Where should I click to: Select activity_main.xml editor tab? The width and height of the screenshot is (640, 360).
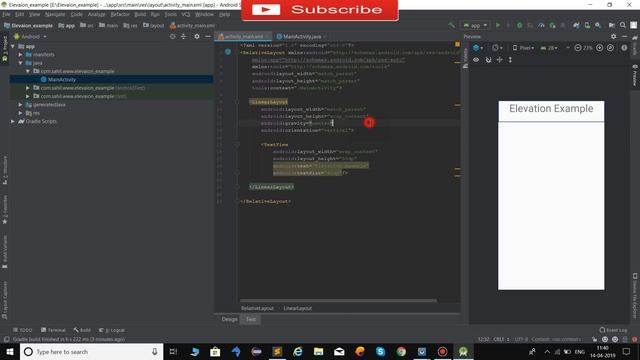point(244,36)
